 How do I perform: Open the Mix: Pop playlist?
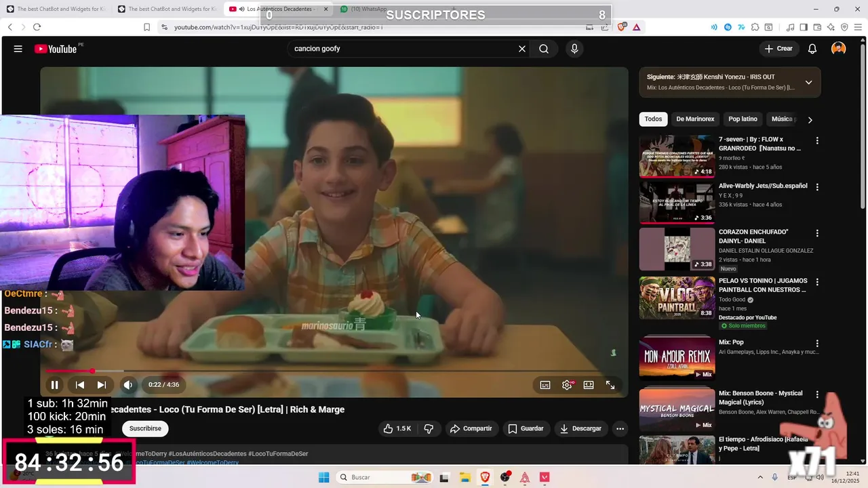coord(677,357)
